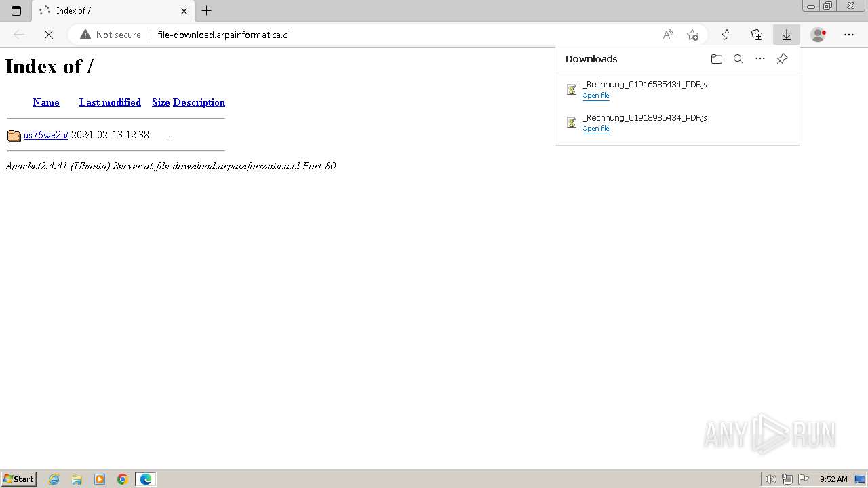Screen dimensions: 868x488
Task: Stop loading the page
Action: 49,35
